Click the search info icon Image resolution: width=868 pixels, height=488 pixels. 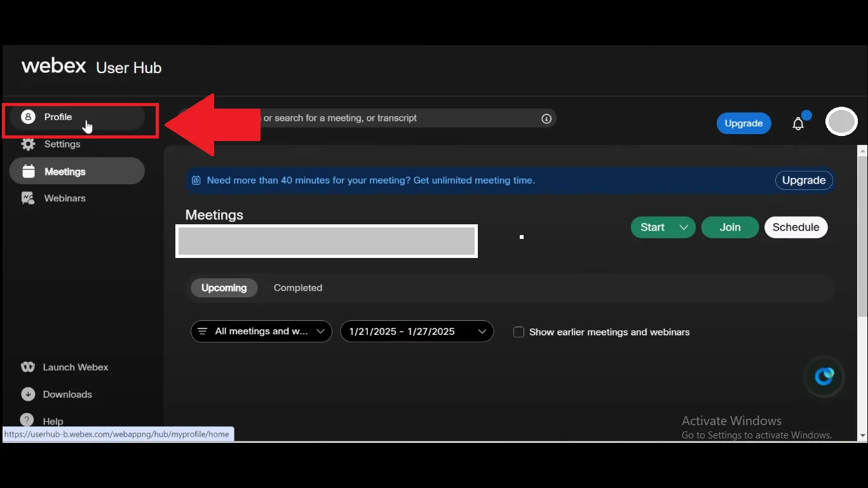coord(546,118)
